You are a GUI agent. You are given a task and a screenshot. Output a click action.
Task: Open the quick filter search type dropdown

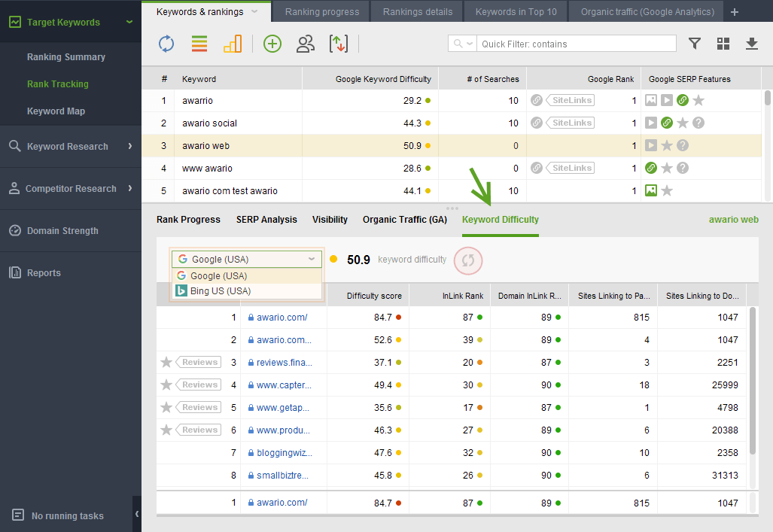coord(463,44)
